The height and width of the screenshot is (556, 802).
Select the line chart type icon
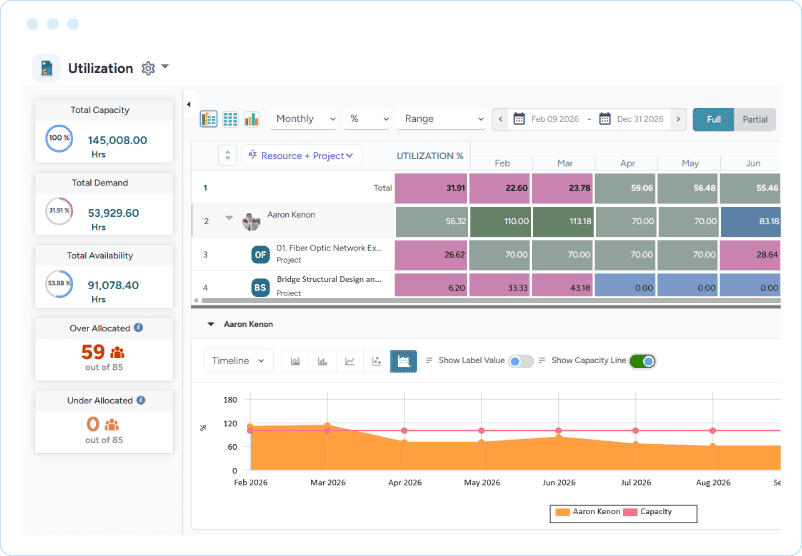tap(349, 361)
